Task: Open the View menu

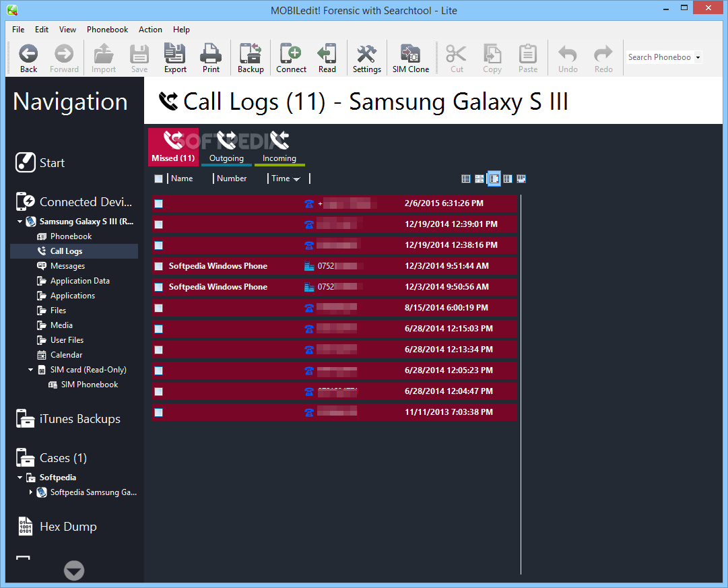Action: (x=67, y=29)
